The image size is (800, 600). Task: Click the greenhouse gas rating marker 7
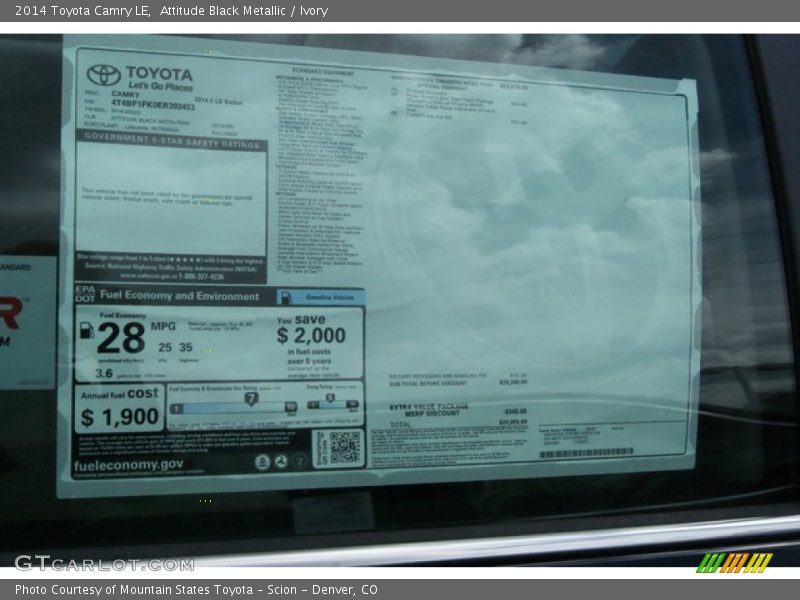point(251,398)
